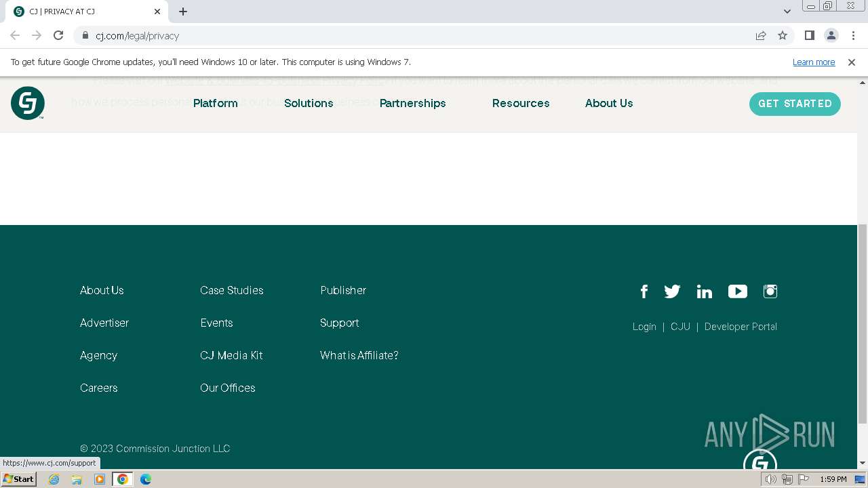Open Solutions navigation menu
The width and height of the screenshot is (868, 488).
click(309, 103)
